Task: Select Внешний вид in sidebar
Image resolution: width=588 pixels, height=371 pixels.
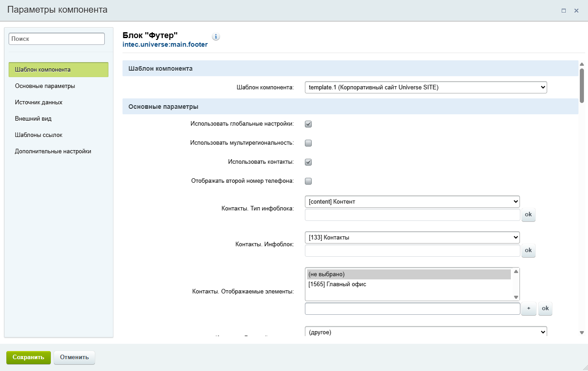Action: (33, 119)
